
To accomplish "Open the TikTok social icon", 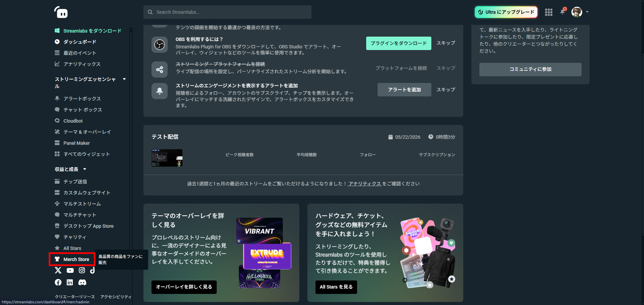I will click(x=92, y=270).
